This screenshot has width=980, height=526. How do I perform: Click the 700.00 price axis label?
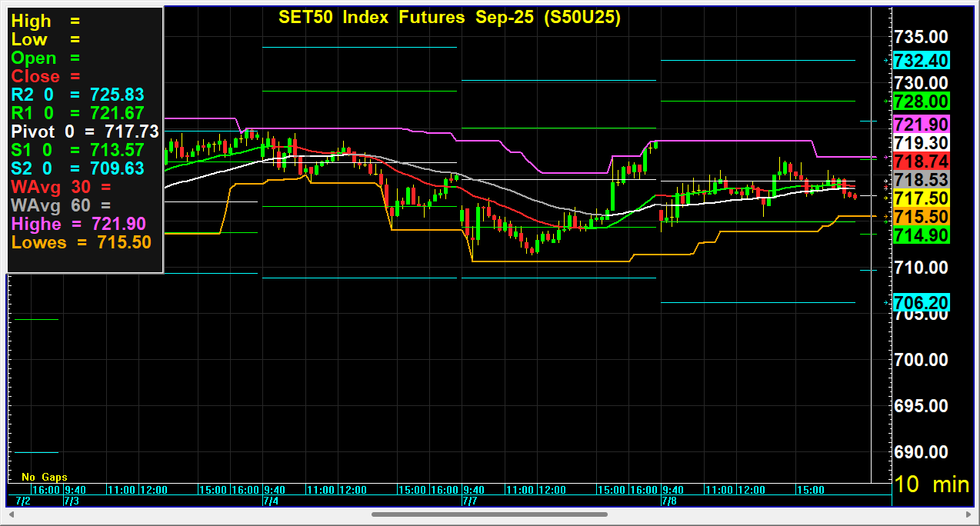coord(921,359)
